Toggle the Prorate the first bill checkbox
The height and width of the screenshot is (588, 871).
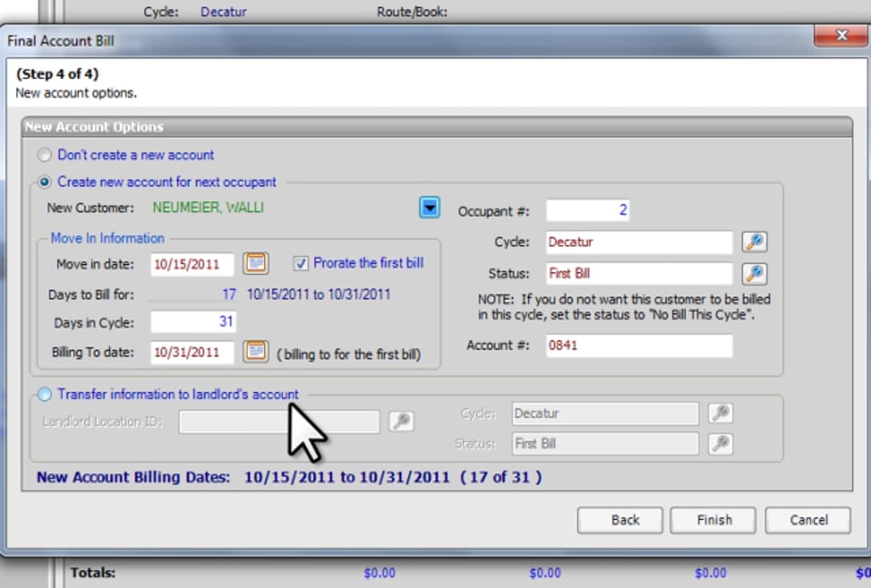tap(300, 263)
